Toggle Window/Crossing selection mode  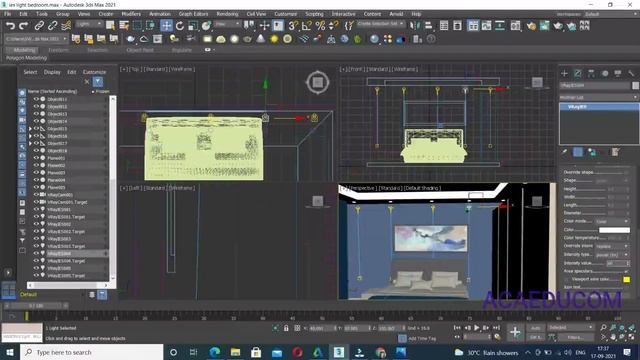coord(151,26)
